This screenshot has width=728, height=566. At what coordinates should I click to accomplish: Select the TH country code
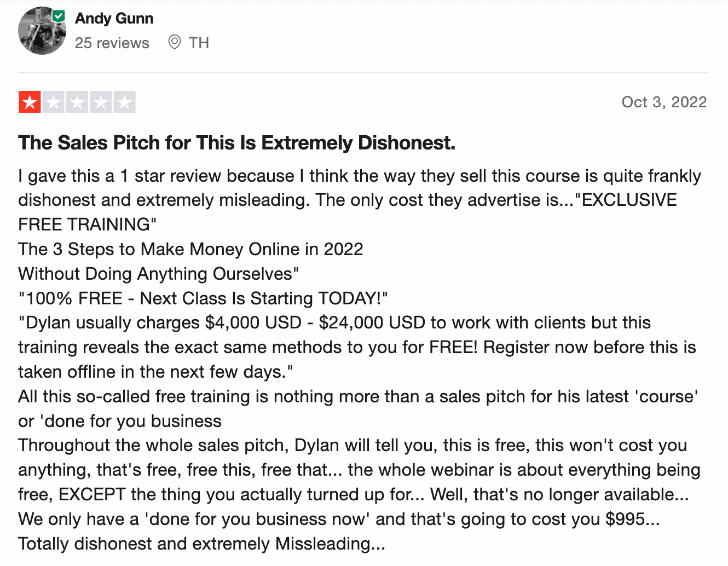199,43
